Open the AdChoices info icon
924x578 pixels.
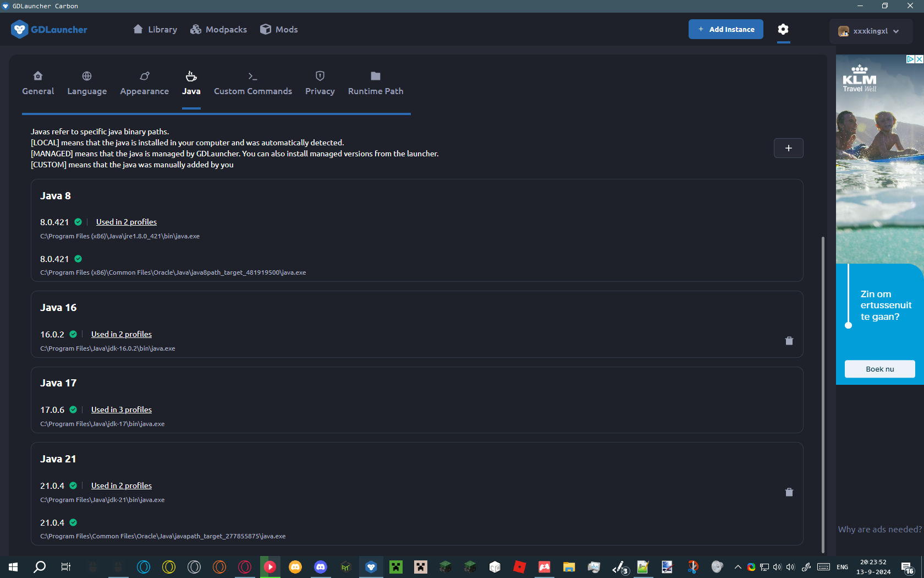click(910, 59)
